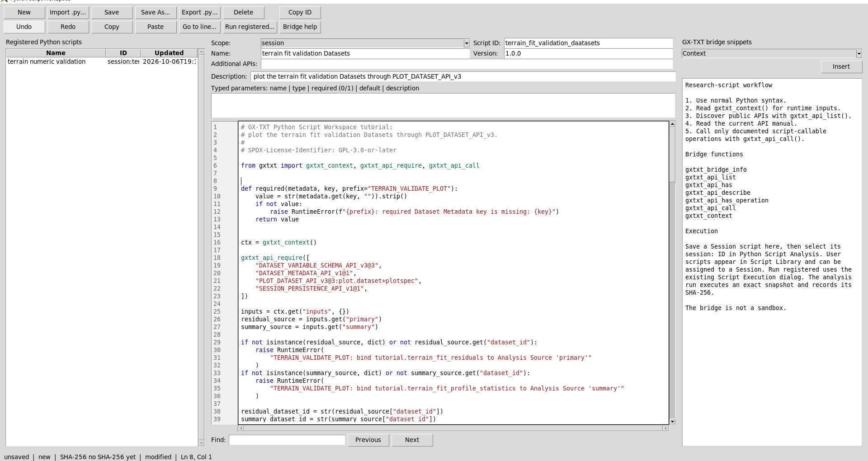This screenshot has height=461, width=868.
Task: Delete the selected script
Action: click(244, 13)
